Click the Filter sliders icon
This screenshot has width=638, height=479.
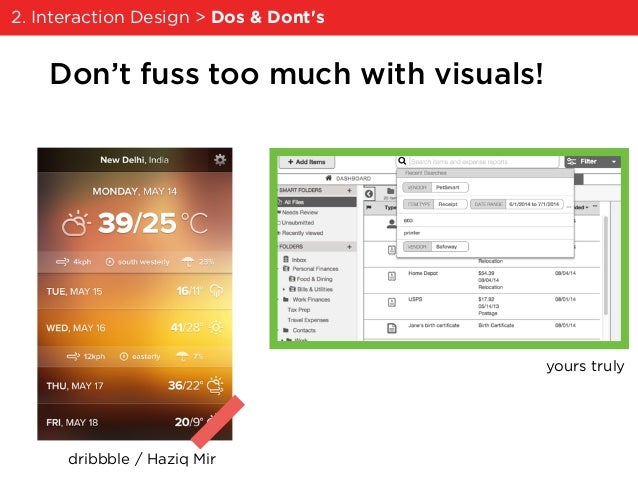coord(571,162)
